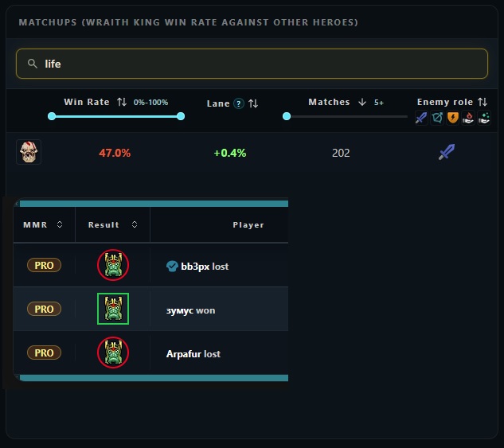This screenshot has height=448, width=504.
Task: Sort by Matches descending arrow
Action: [x=362, y=102]
